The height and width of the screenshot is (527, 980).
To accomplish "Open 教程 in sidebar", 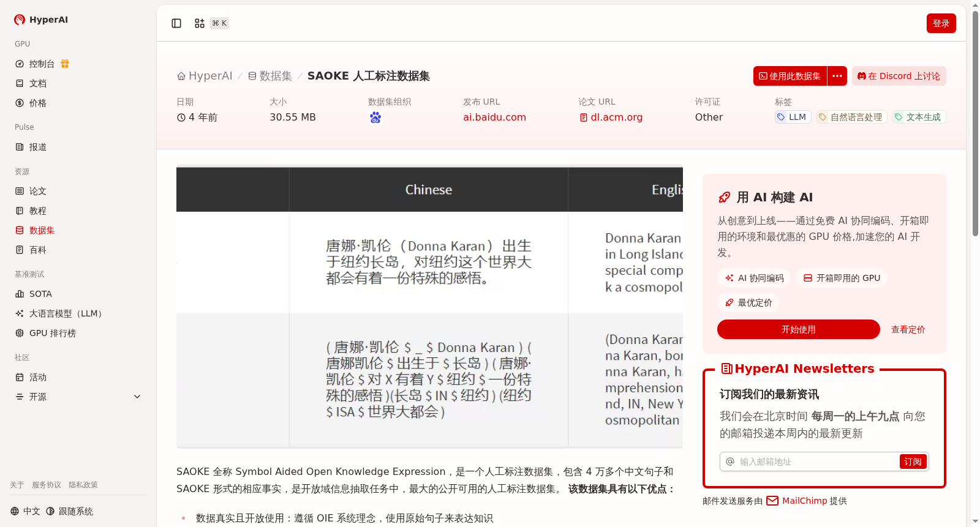I will 38,211.
